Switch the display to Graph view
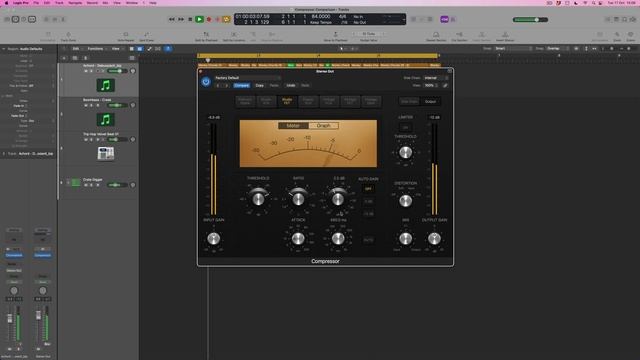Image resolution: width=640 pixels, height=360 pixels. click(323, 126)
